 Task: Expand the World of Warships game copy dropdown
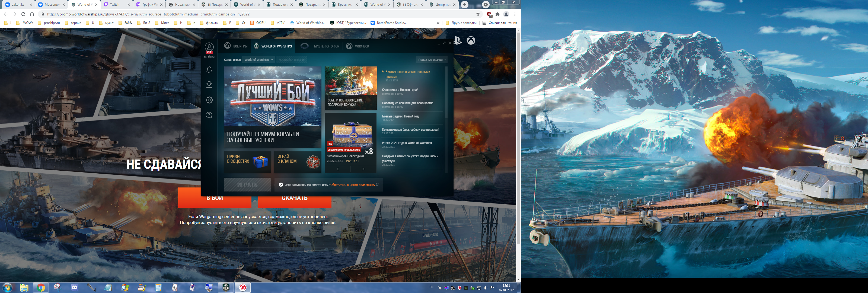(259, 60)
